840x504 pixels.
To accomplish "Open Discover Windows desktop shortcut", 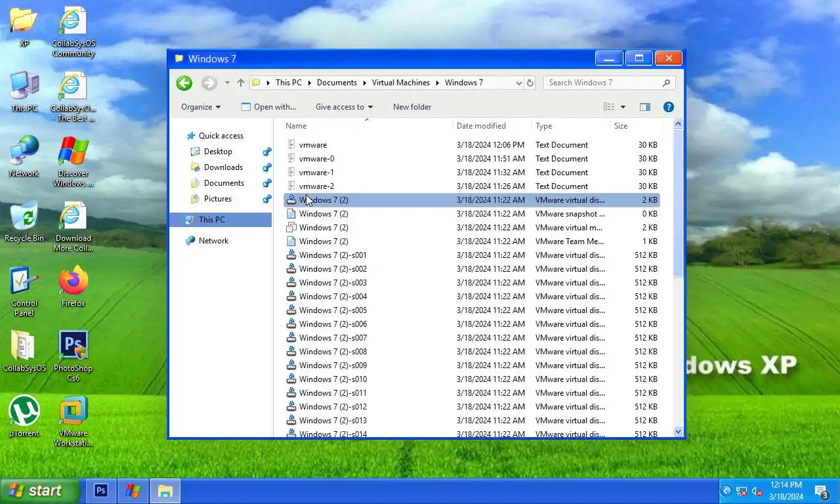I will point(73,161).
